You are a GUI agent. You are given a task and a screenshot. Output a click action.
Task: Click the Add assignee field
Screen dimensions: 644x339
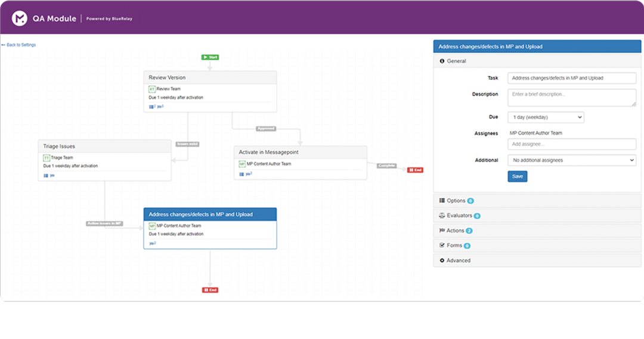(572, 144)
